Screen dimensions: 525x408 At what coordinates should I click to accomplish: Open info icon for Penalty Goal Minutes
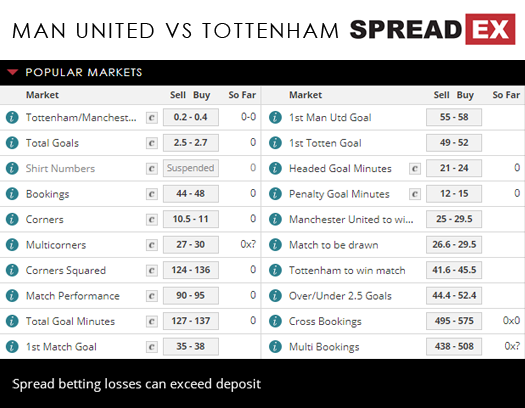coord(275,194)
